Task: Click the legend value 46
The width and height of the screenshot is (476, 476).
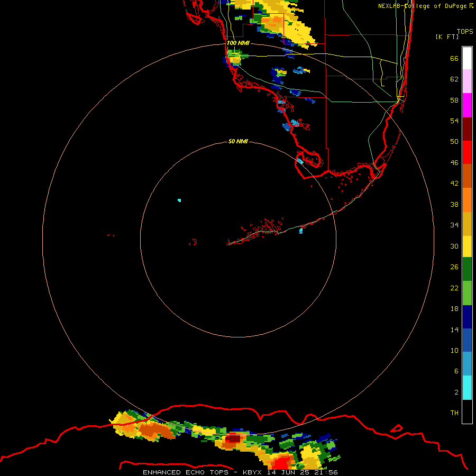Action: pos(454,163)
